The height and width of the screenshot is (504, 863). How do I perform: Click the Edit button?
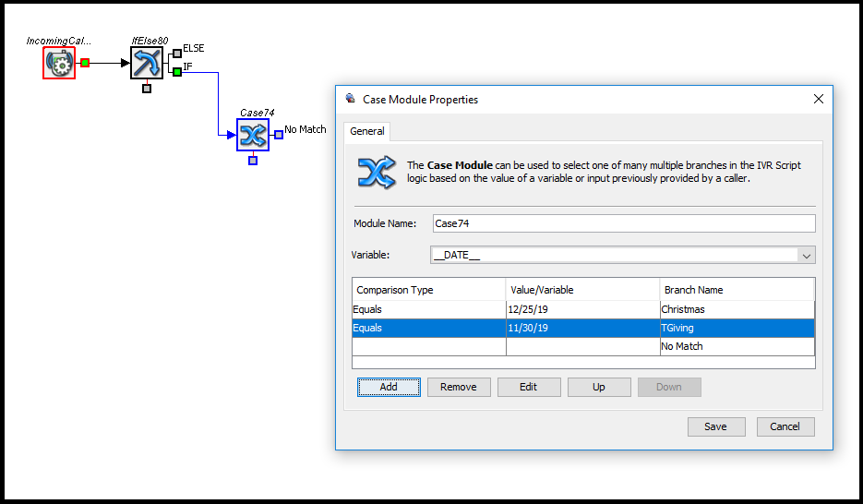tap(528, 387)
